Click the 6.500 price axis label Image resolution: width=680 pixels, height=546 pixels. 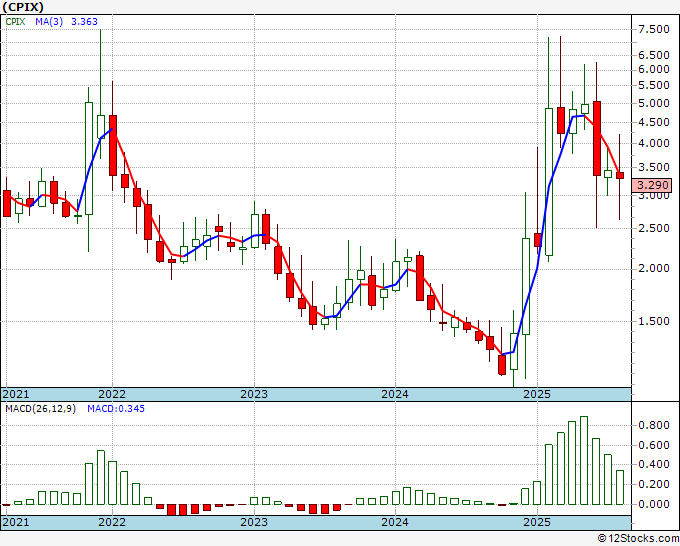[x=654, y=55]
